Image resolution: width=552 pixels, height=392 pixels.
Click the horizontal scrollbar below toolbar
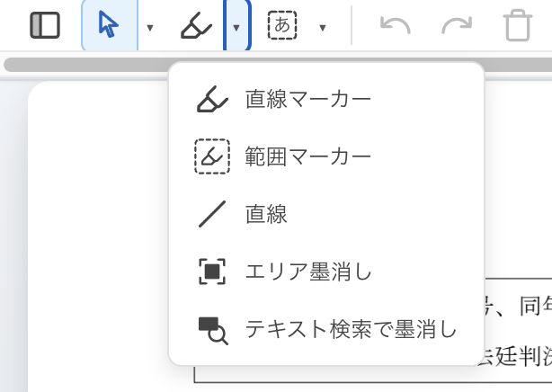(278, 65)
